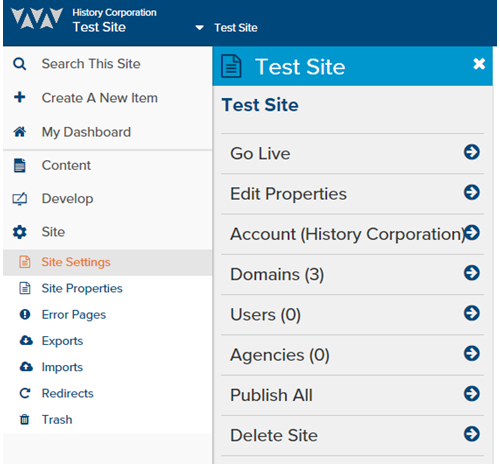Click the Develop monitor icon
Viewport: 500px width, 464px height.
(x=20, y=199)
